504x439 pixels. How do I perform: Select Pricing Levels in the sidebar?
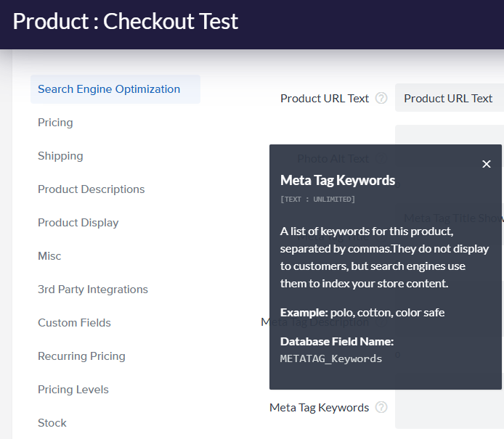point(73,390)
